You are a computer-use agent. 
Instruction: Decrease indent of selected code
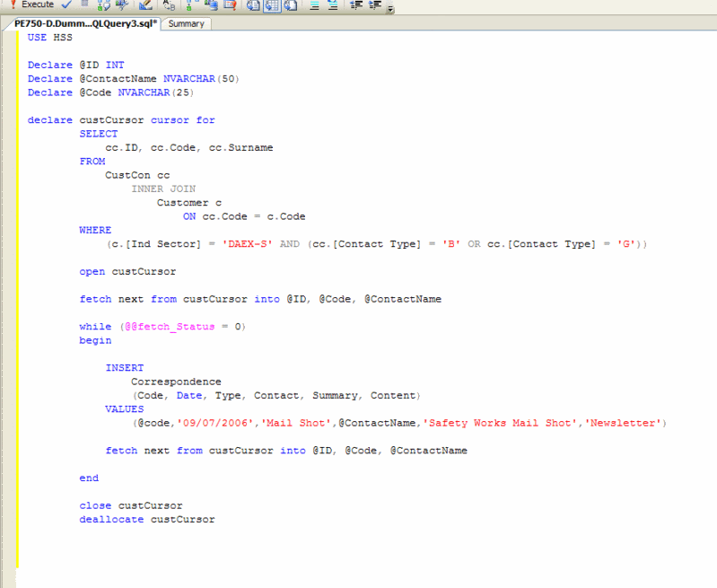pos(356,4)
